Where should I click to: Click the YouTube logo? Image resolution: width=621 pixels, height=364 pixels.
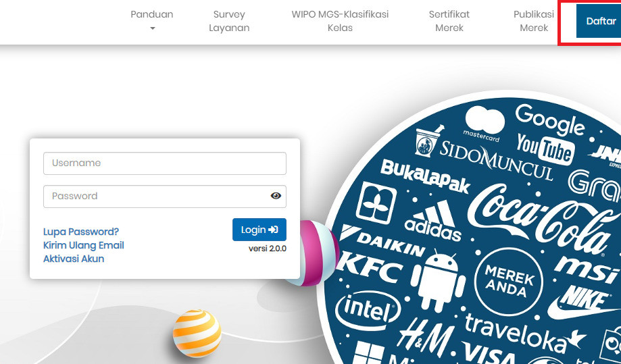(545, 149)
